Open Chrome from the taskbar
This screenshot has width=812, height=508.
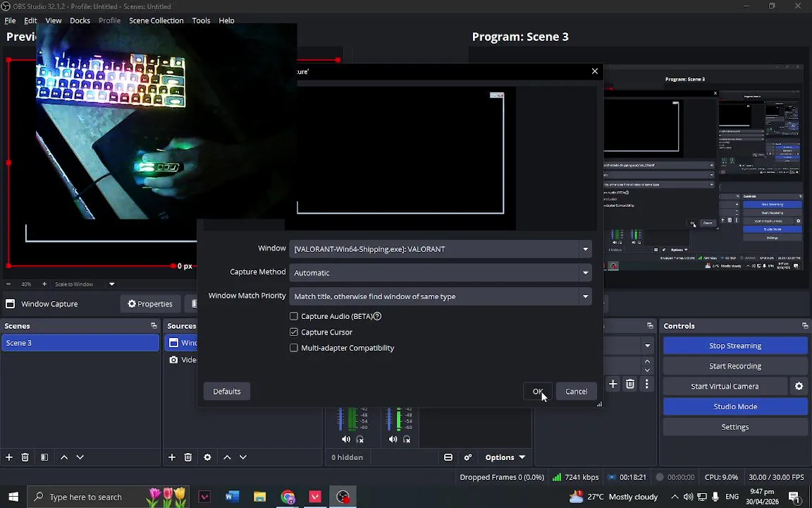288,497
